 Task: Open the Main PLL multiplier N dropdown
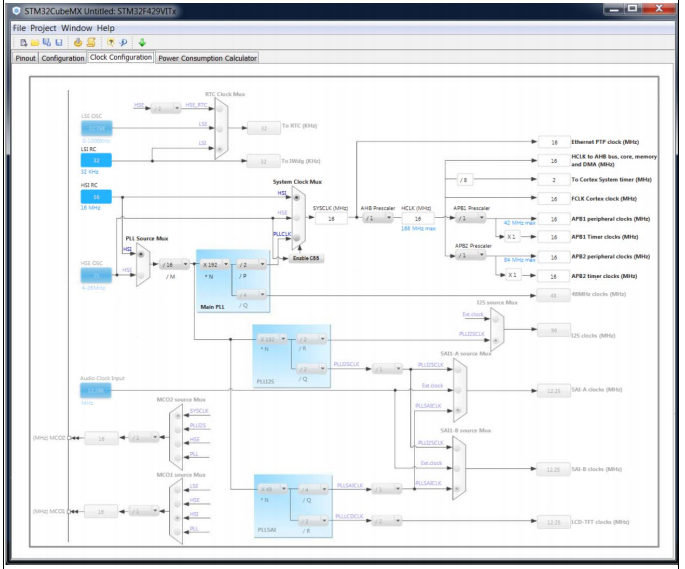pyautogui.click(x=215, y=265)
